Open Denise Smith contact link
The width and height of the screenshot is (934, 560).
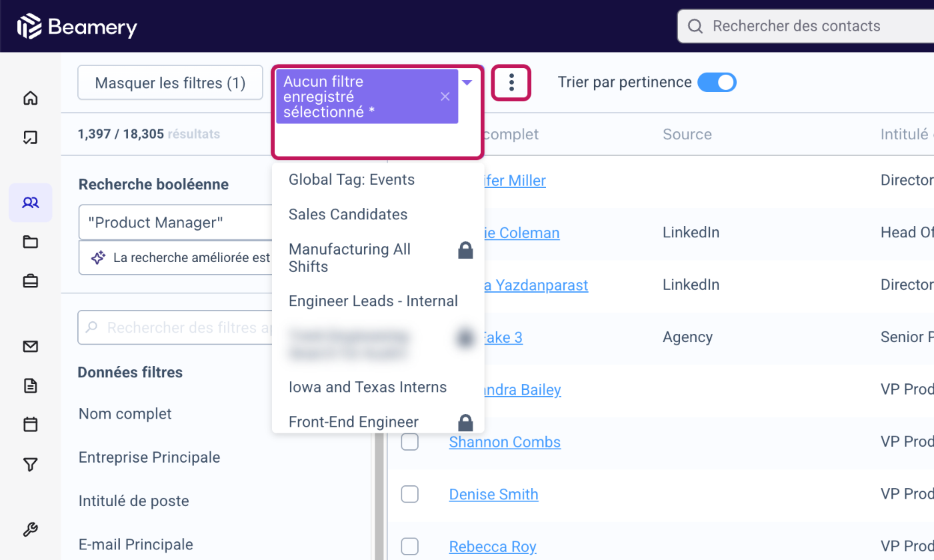tap(493, 494)
